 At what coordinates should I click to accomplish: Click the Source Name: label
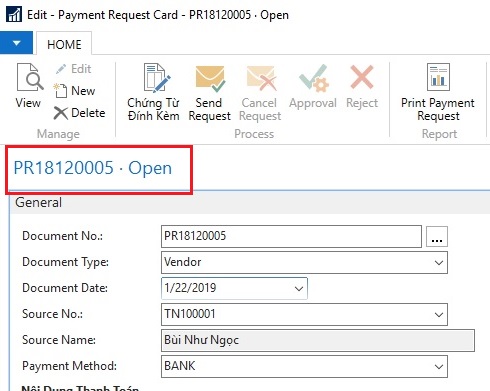[59, 340]
